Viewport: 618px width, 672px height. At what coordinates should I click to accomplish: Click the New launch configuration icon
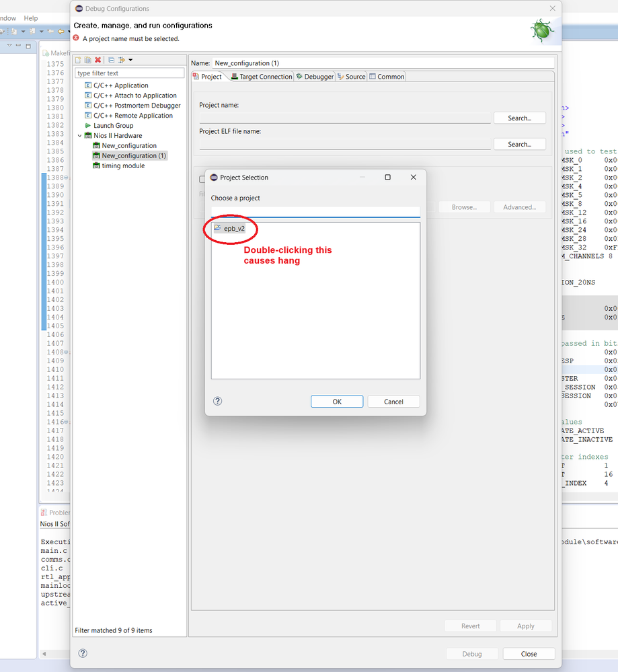click(78, 60)
